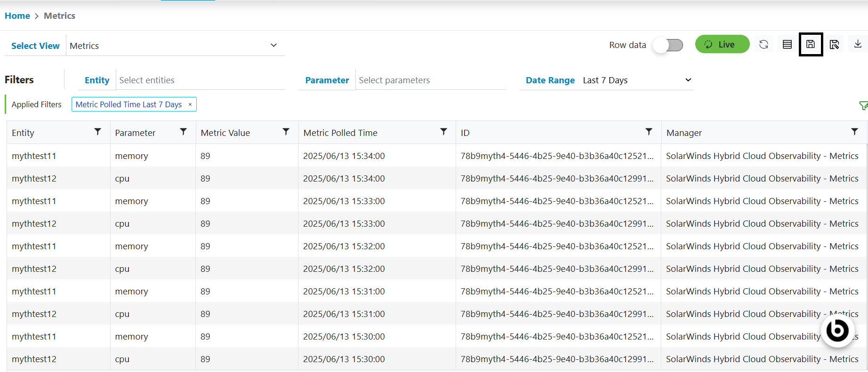Viewport: 868px width, 372px height.
Task: Open the Metric Value column filter
Action: pyautogui.click(x=286, y=132)
